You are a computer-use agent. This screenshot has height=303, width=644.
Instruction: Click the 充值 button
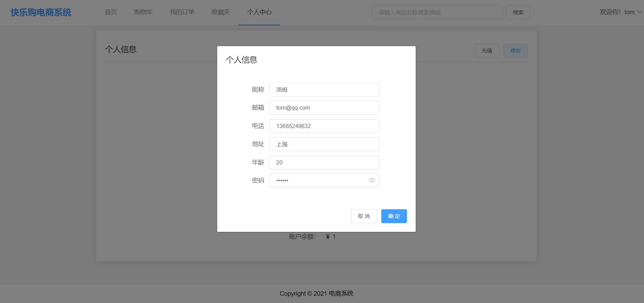click(x=487, y=51)
